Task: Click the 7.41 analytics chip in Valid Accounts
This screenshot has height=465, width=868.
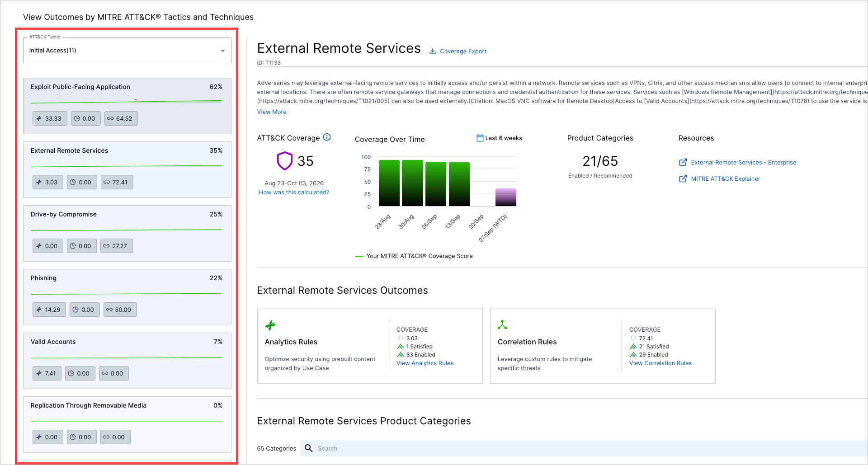Action: (47, 373)
